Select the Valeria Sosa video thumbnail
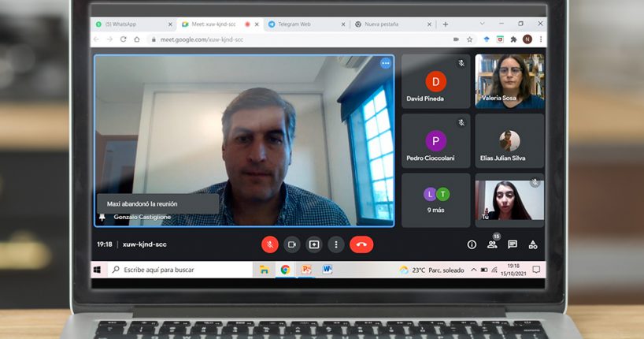Screen dimensions: 644x339 (x=509, y=81)
